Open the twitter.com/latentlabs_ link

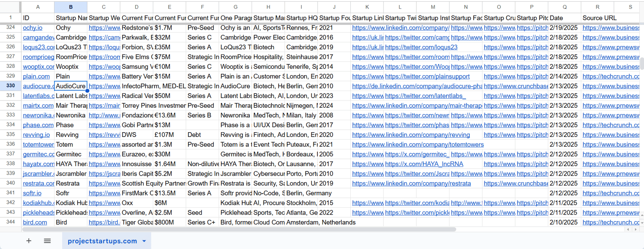(425, 96)
